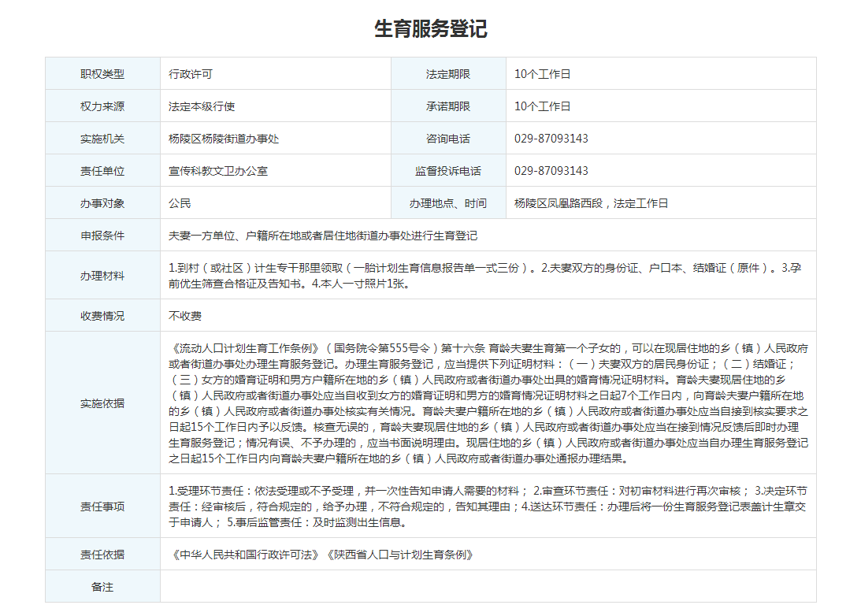Screen dimensions: 861x616
Task: Click the 不收费 fee value
Action: pos(185,316)
